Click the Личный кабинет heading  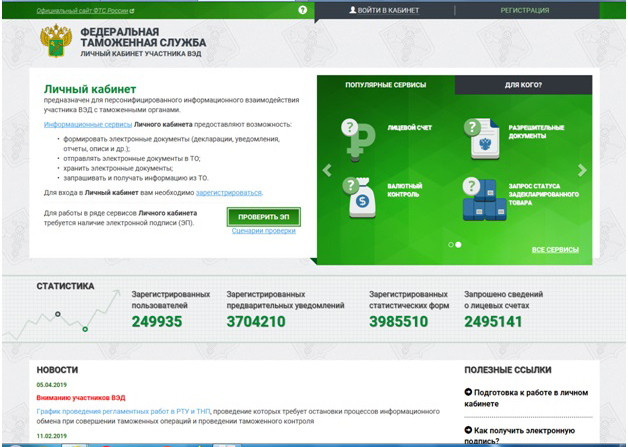[x=90, y=89]
